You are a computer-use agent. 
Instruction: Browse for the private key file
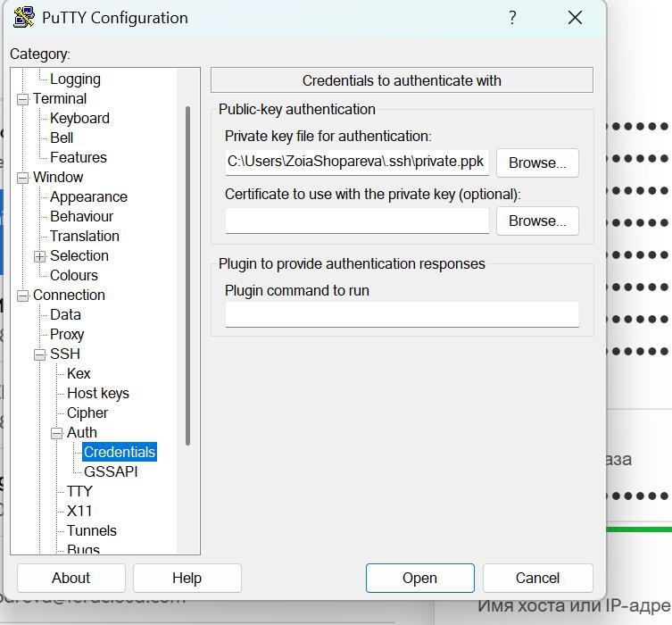[x=537, y=162]
